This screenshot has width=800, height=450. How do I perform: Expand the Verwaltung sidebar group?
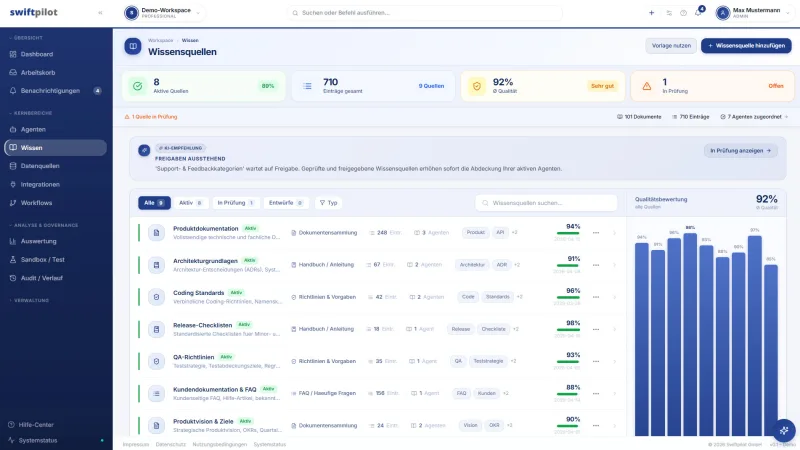(29, 301)
